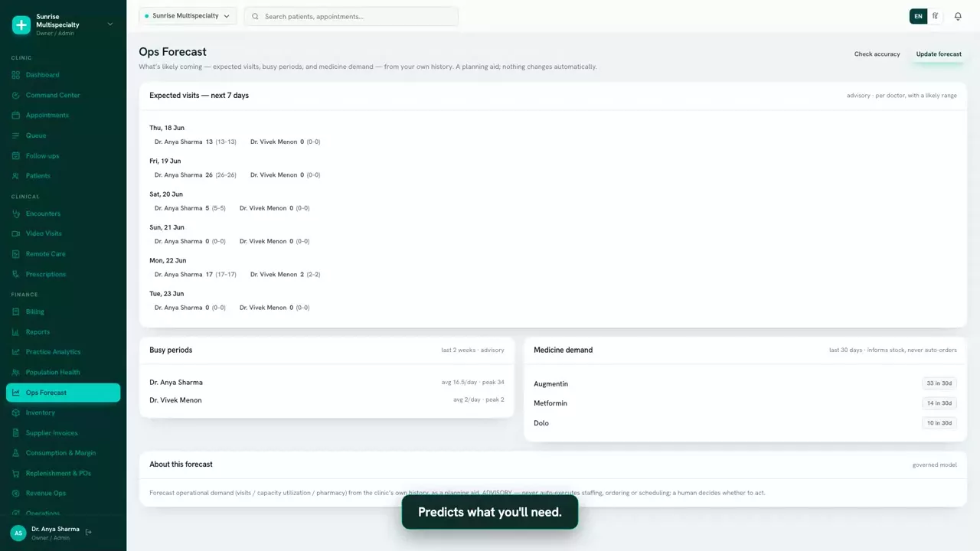Switch to the alternate language toggle
Image resolution: width=980 pixels, height=551 pixels.
click(x=935, y=16)
